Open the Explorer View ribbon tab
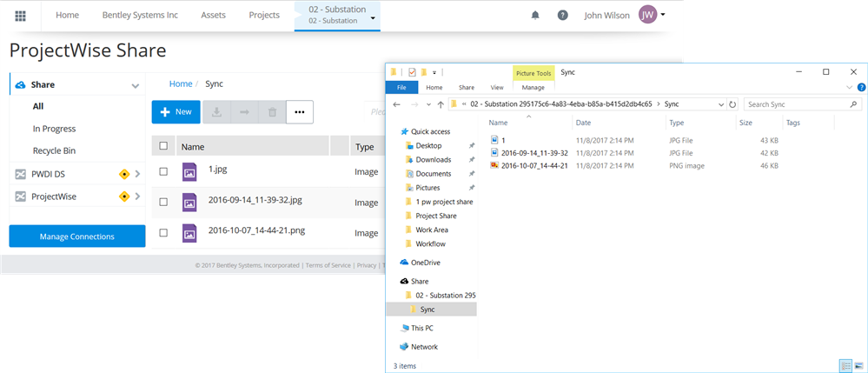This screenshot has width=868, height=373. (x=497, y=87)
